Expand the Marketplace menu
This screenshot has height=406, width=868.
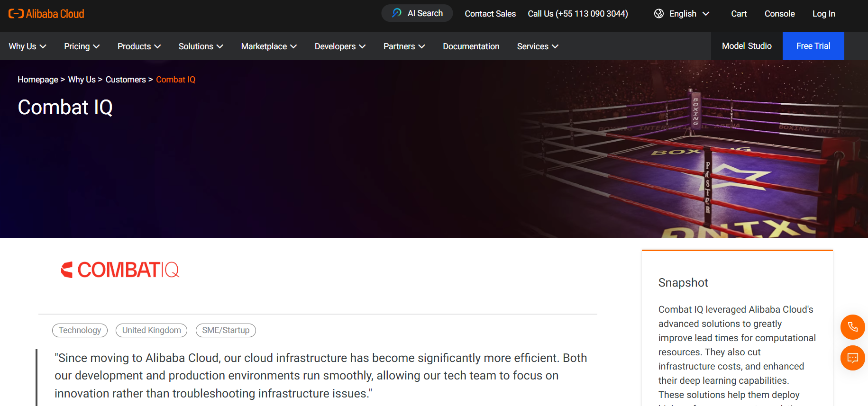coord(269,46)
